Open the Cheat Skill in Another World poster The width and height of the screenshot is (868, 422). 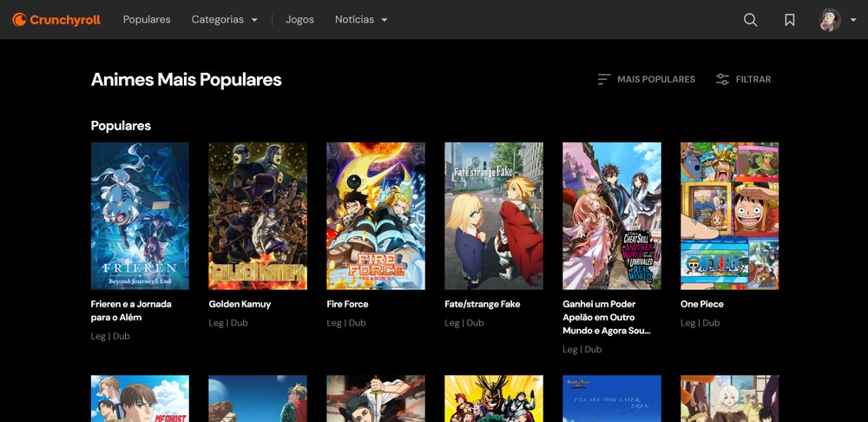[x=612, y=216]
